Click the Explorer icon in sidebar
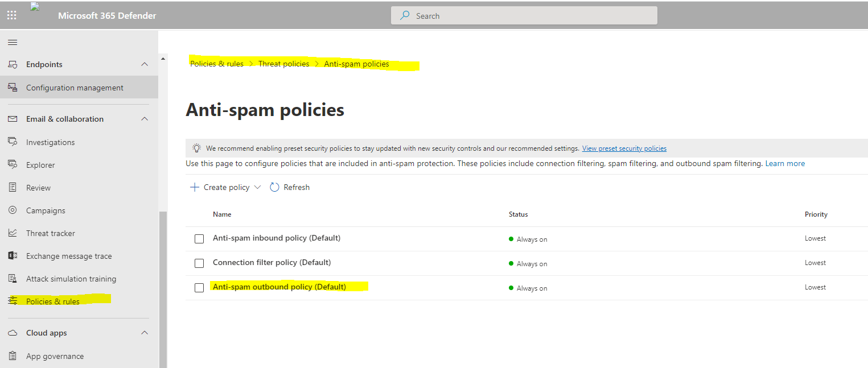This screenshot has width=868, height=368. [x=13, y=165]
